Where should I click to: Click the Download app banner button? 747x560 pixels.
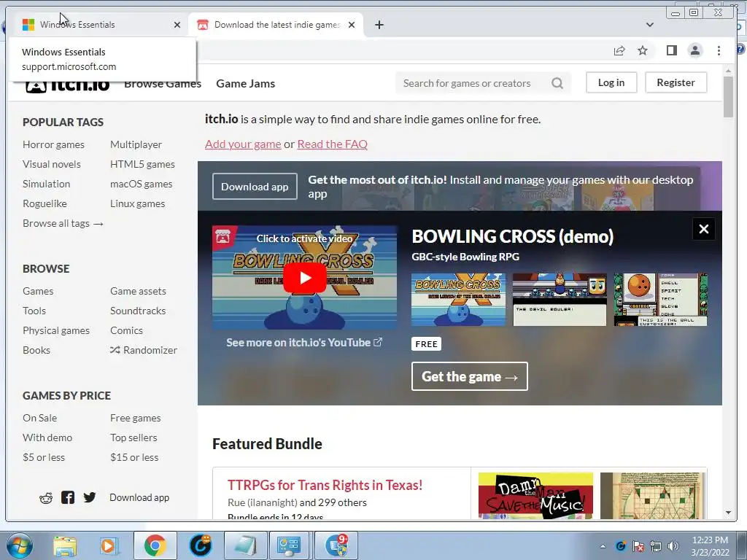coord(255,187)
